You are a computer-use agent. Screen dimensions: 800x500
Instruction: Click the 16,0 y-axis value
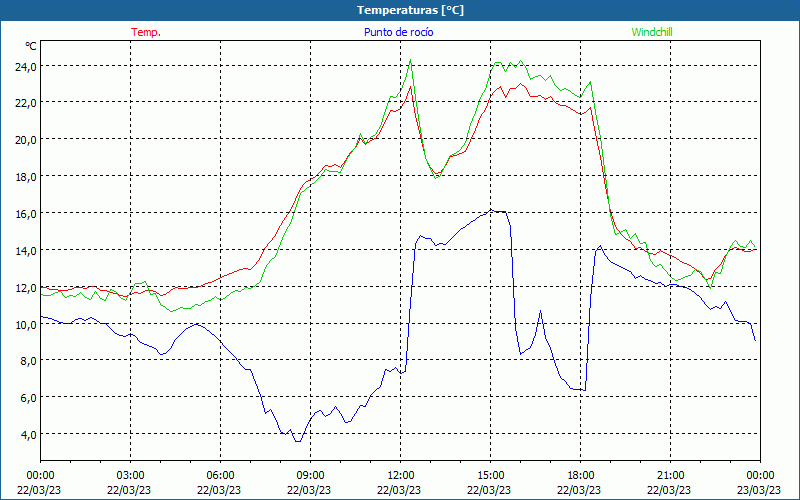(26, 213)
